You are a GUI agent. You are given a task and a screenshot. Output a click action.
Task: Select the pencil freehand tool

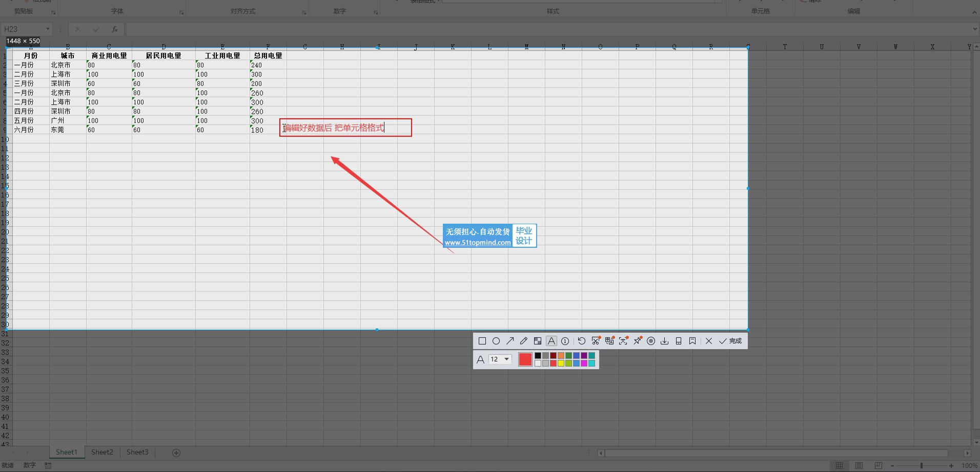point(523,341)
